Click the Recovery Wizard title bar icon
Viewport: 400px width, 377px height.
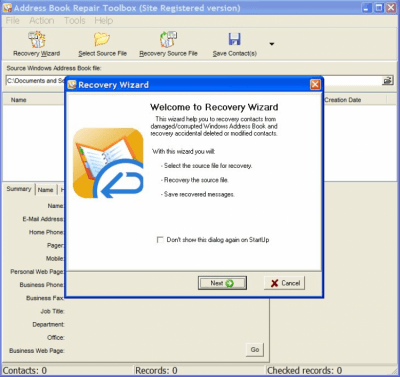(x=72, y=85)
